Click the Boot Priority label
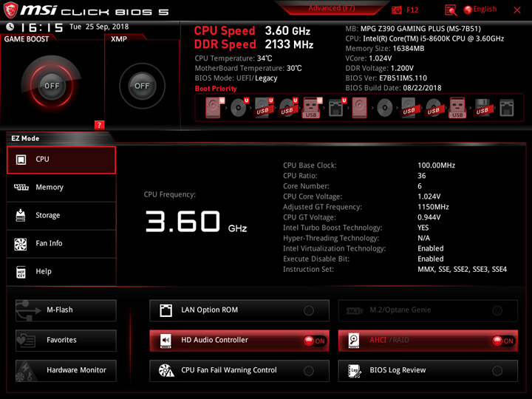This screenshot has width=532, height=399. point(216,89)
